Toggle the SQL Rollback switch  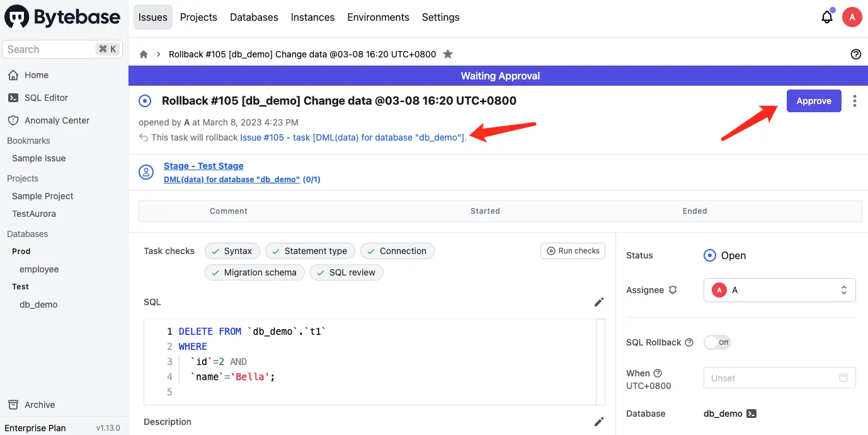pos(717,342)
